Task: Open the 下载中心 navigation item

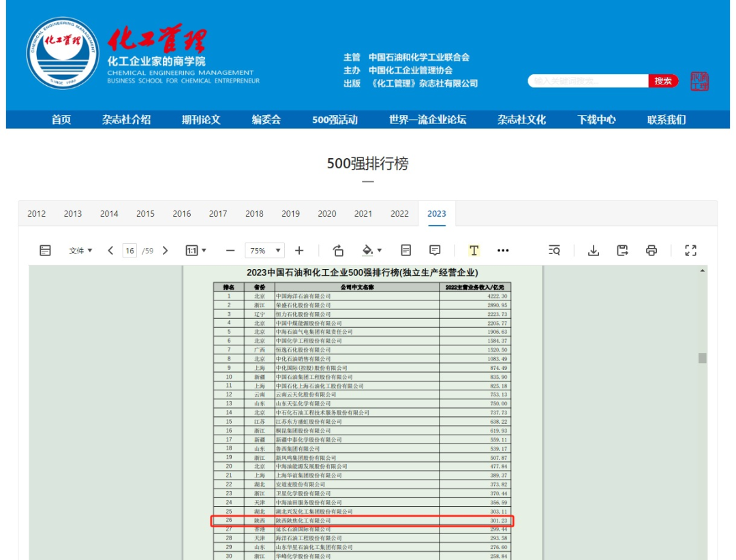Action: click(x=596, y=120)
